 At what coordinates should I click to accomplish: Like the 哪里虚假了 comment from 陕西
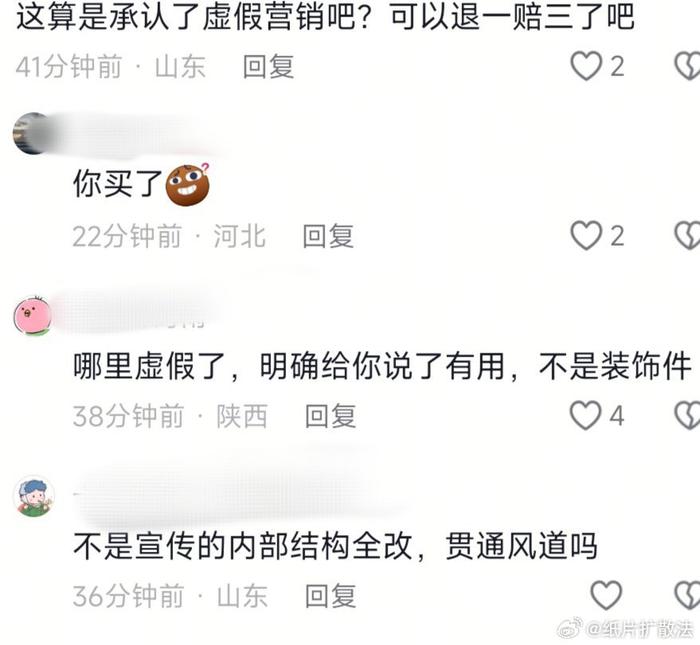(x=586, y=415)
